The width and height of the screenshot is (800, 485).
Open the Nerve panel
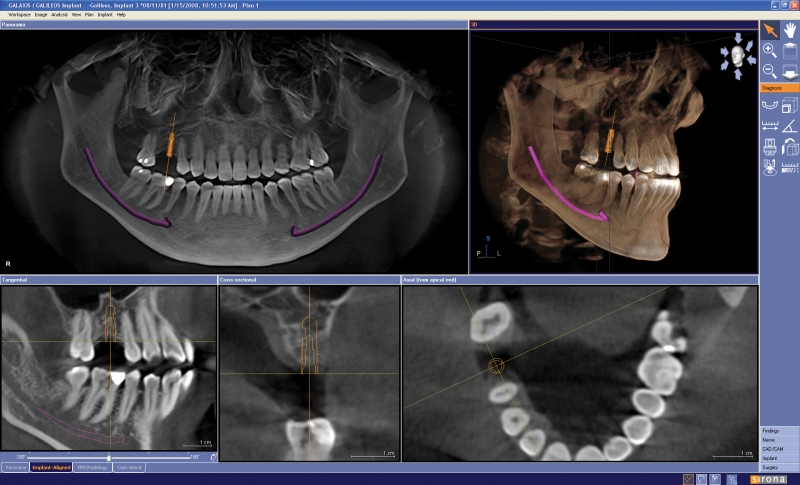[780, 440]
